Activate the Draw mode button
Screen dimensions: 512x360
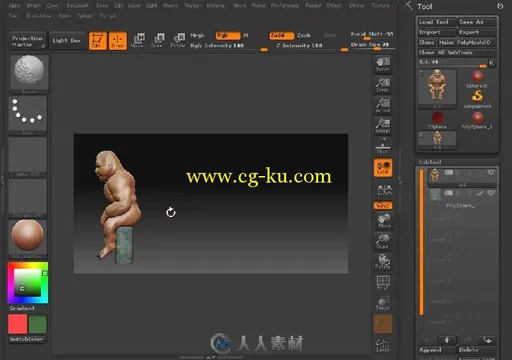pyautogui.click(x=118, y=41)
